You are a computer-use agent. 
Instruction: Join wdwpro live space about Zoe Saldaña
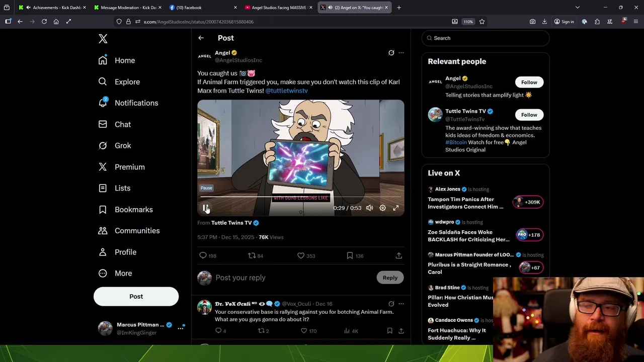[x=486, y=231]
